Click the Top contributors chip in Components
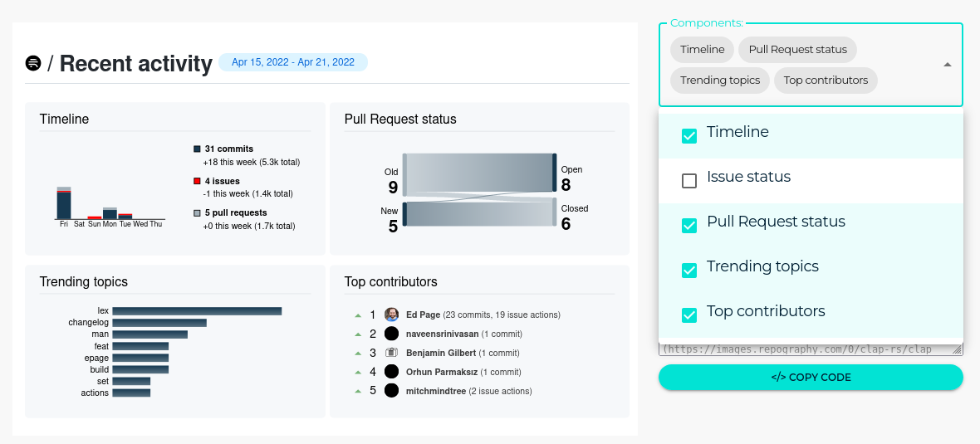The height and width of the screenshot is (444, 980). pyautogui.click(x=826, y=81)
